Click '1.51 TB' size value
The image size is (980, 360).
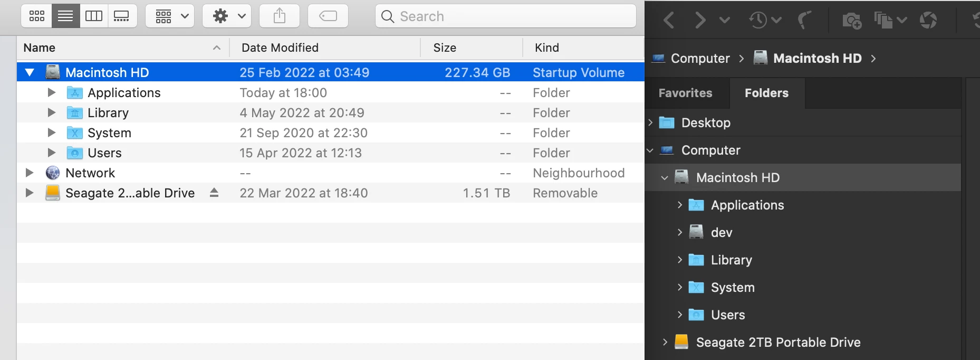pyautogui.click(x=486, y=193)
